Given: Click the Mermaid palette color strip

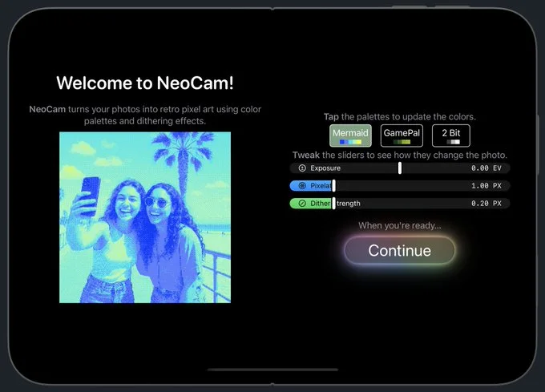Looking at the screenshot, I should (x=350, y=142).
